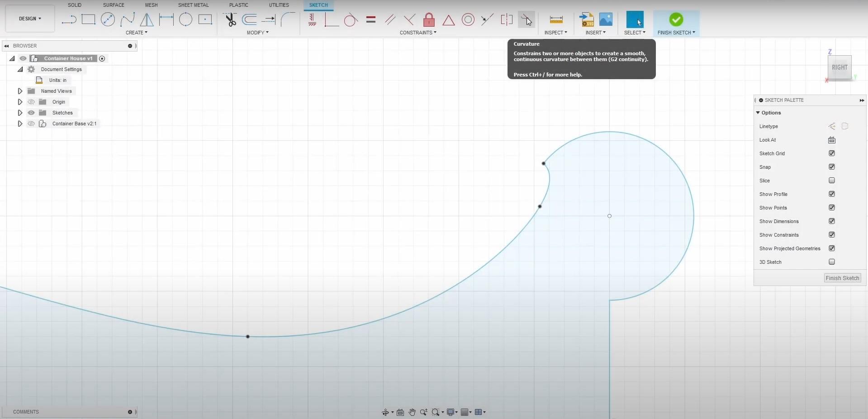Click the Pan icon in bottom navigation bar
The image size is (868, 419).
pyautogui.click(x=412, y=412)
